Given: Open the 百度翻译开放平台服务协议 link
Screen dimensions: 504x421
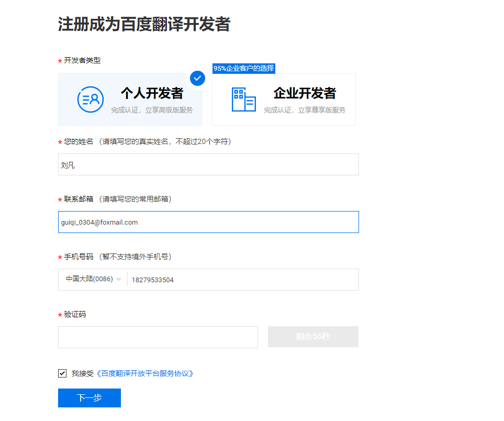Looking at the screenshot, I should click(144, 373).
